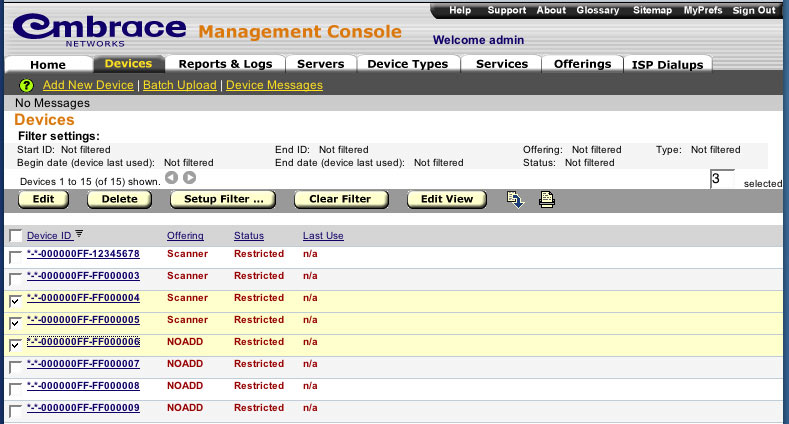Click the Add New Device link
789x424 pixels.
(x=88, y=85)
